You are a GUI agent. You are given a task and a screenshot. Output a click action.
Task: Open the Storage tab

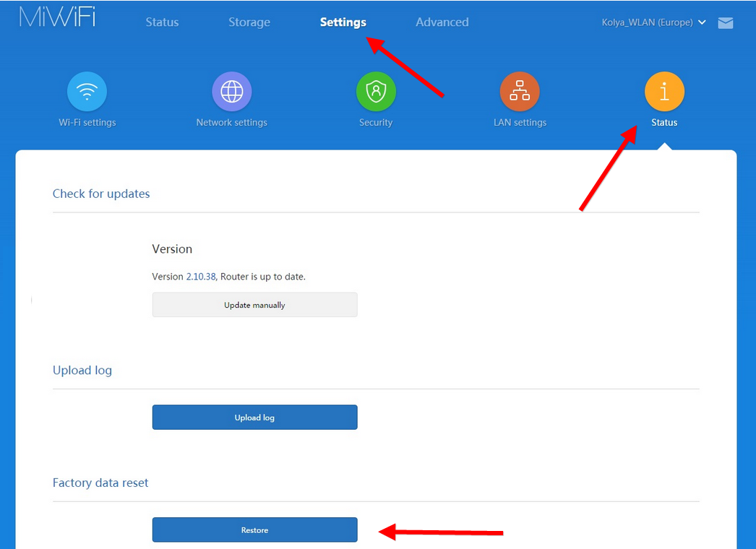(249, 22)
